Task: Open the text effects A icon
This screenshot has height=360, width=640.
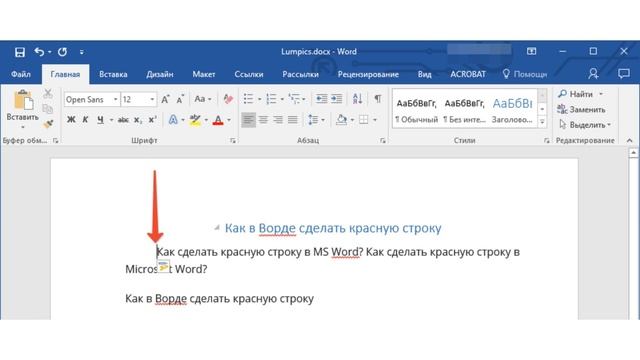Action: [x=173, y=120]
